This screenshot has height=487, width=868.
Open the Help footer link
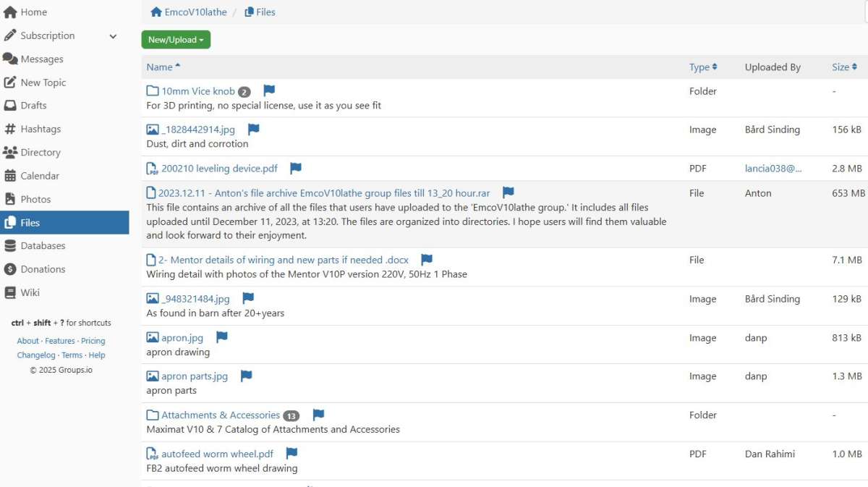point(97,355)
